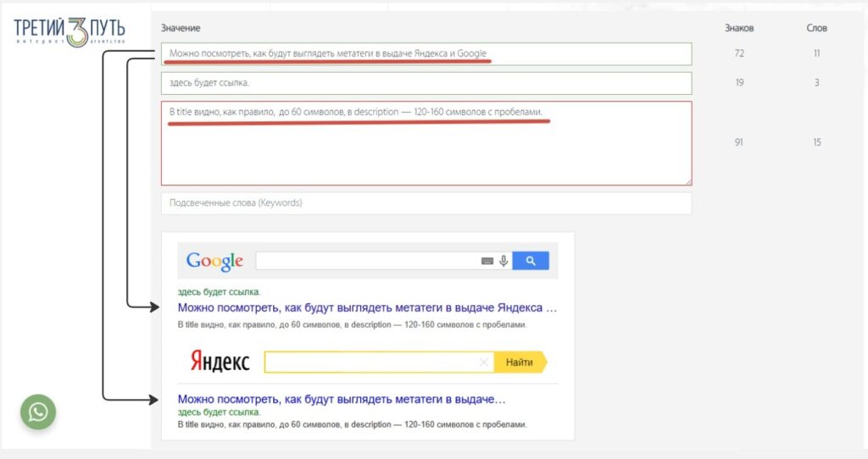Click the Слов column header
Viewport: 868px width, 459px height.
pos(816,28)
